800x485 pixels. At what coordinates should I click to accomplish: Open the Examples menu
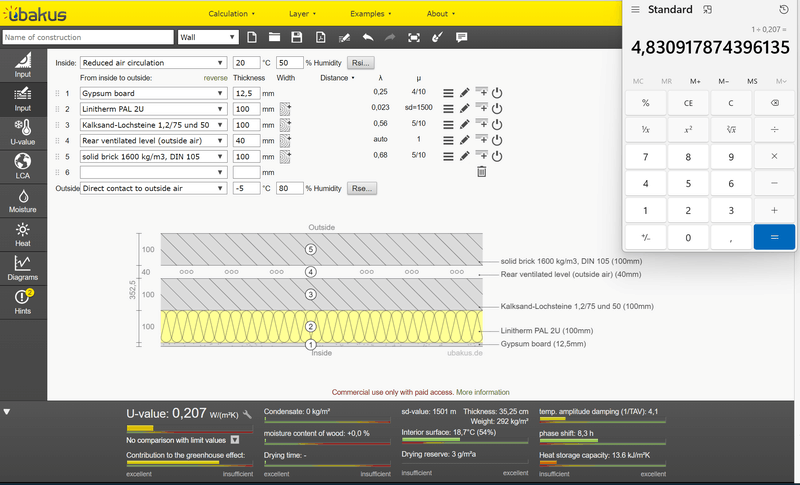(371, 14)
